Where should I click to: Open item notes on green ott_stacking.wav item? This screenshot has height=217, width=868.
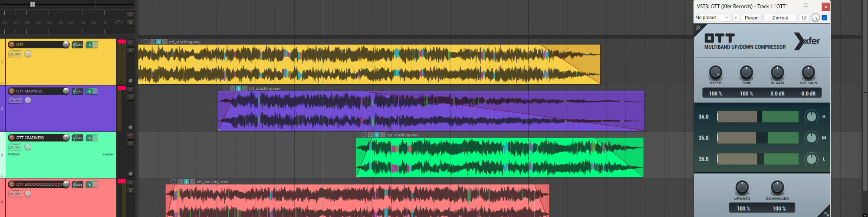tap(377, 135)
